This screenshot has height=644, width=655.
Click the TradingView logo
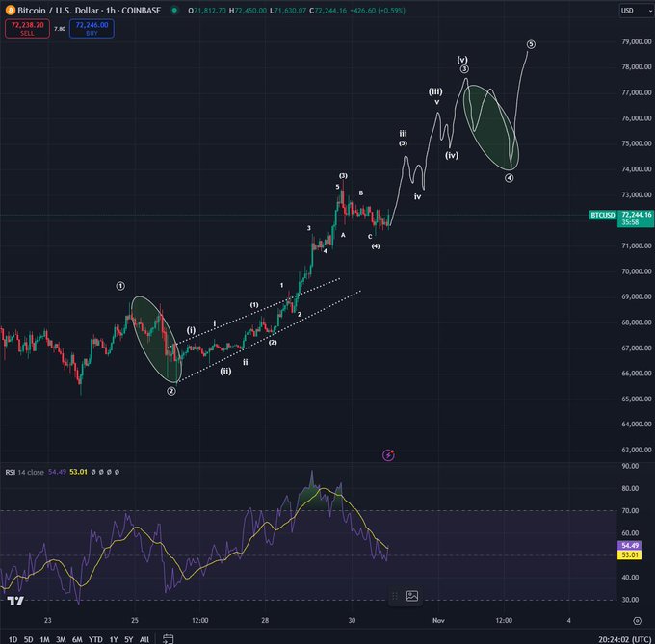tap(15, 601)
